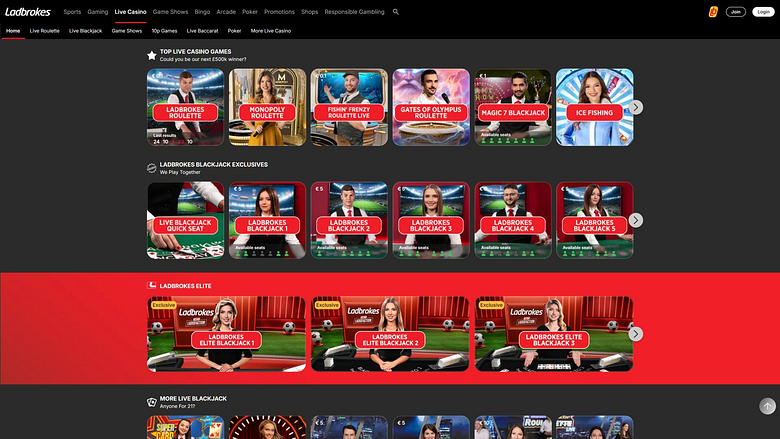The image size is (780, 439).
Task: Select the Home sub-tab
Action: (13, 31)
